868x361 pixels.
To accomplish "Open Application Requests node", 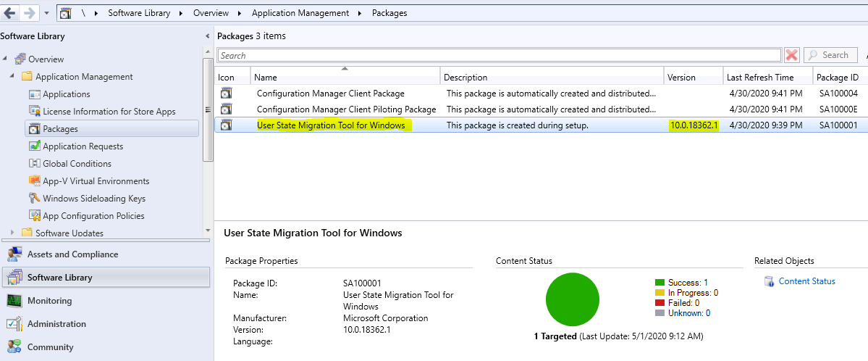I will pos(83,146).
